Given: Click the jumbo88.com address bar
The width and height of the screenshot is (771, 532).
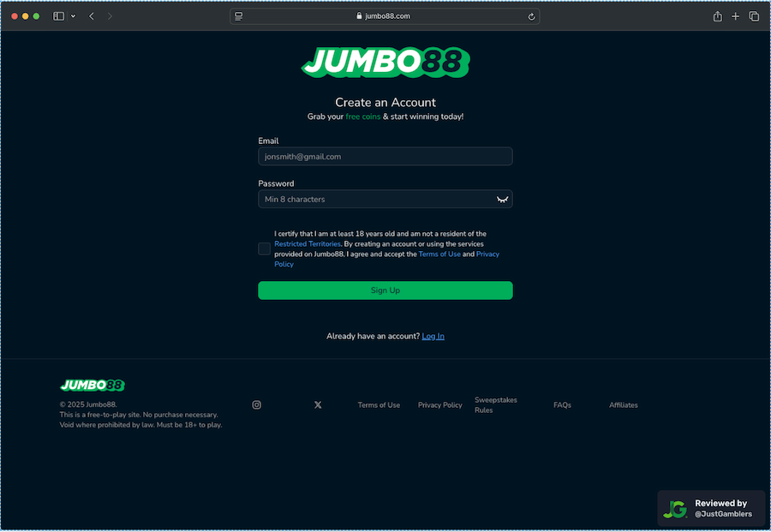Looking at the screenshot, I should coord(385,16).
